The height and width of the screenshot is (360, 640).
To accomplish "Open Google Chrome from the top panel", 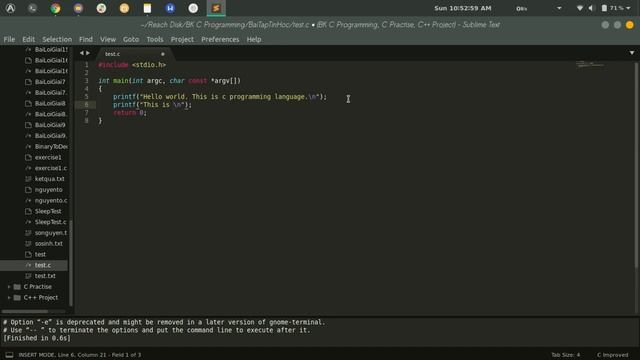I will click(56, 8).
